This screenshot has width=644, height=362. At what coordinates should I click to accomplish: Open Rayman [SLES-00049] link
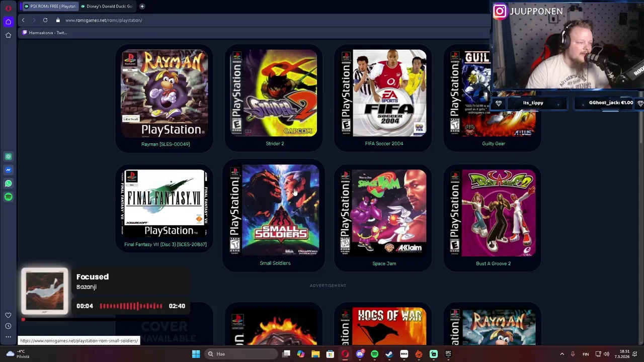[x=166, y=144]
